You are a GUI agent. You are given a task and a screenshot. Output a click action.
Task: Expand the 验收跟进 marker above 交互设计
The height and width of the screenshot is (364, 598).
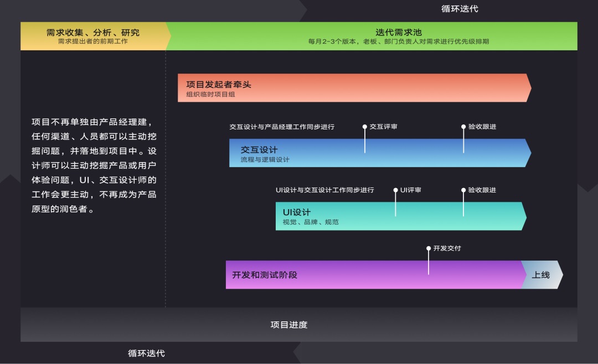coord(463,127)
